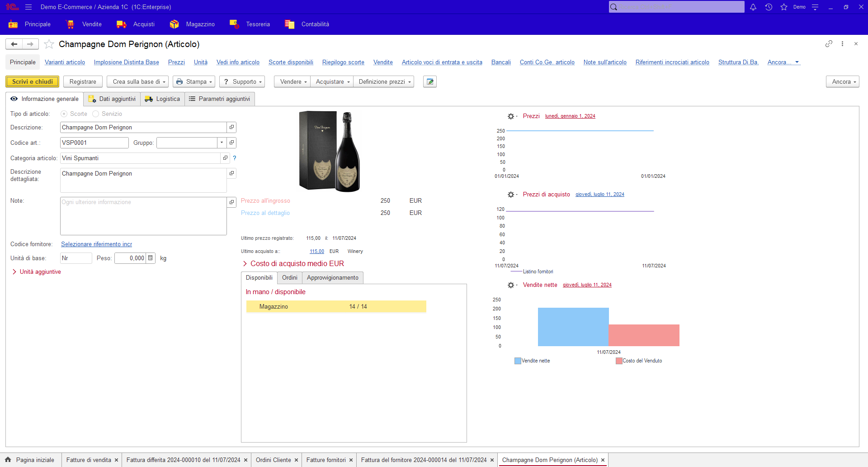Open Vendere dropdown
868x467 pixels.
coord(292,81)
